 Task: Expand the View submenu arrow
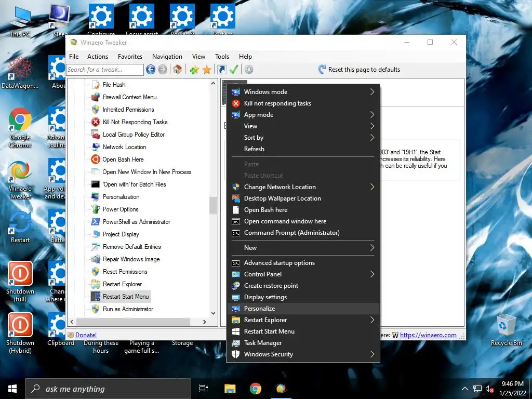click(x=372, y=126)
